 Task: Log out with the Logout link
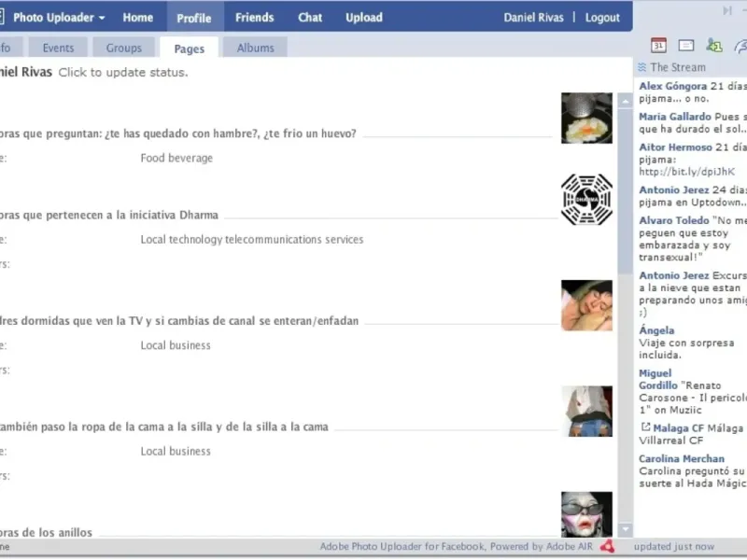coord(602,18)
